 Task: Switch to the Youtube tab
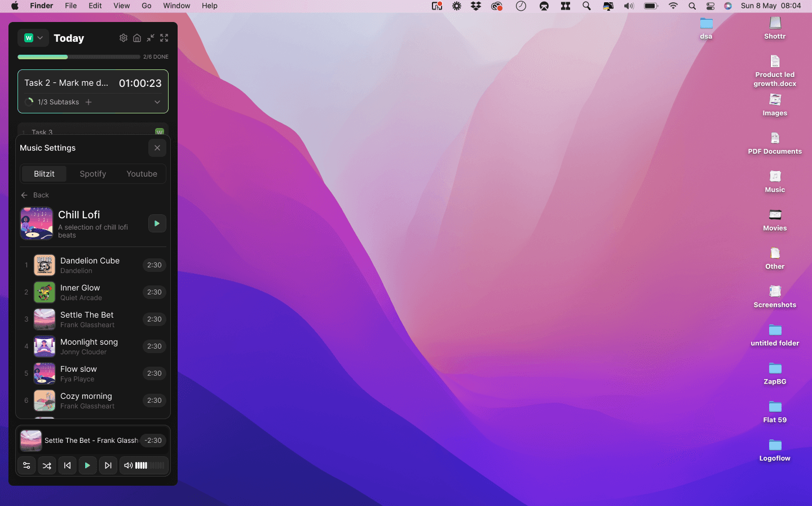[x=142, y=174]
